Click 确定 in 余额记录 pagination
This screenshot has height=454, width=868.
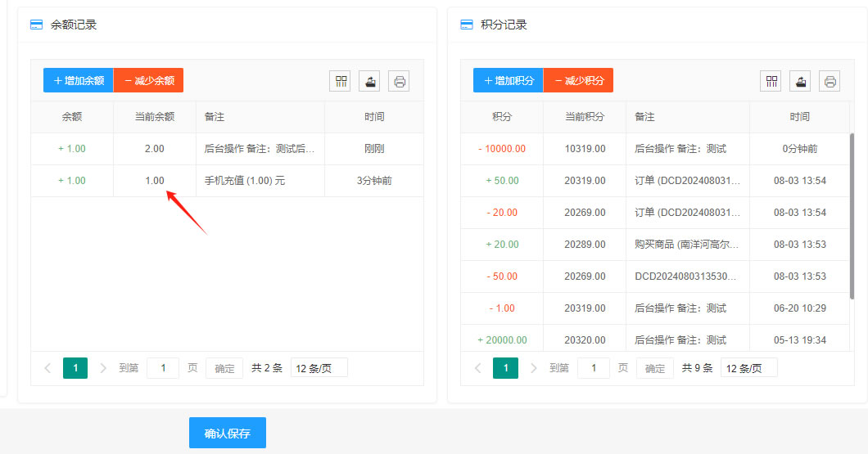224,368
